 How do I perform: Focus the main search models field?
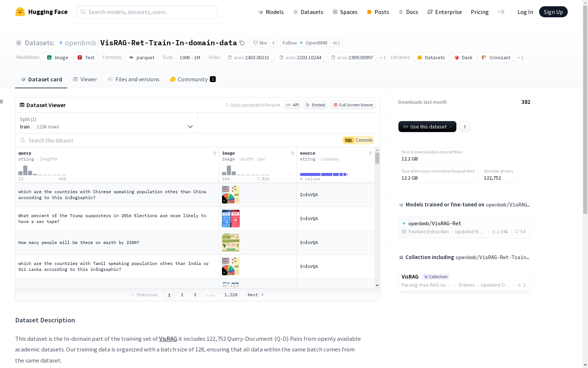[x=147, y=12]
